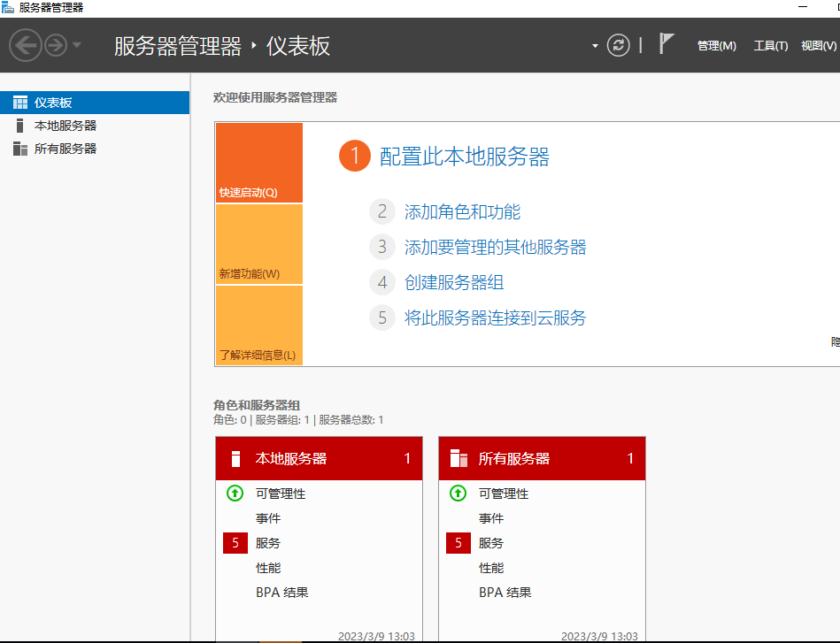Open 创建服务器组 link
The height and width of the screenshot is (643, 840).
coord(454,282)
